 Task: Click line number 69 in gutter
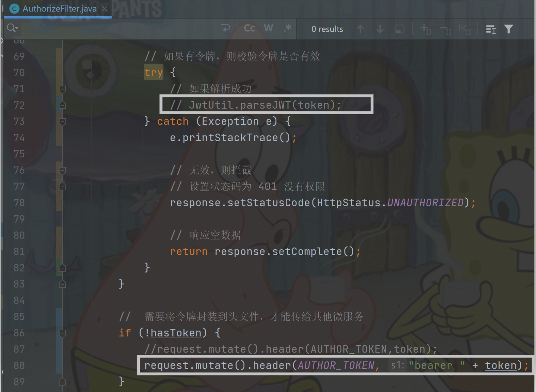tap(19, 56)
